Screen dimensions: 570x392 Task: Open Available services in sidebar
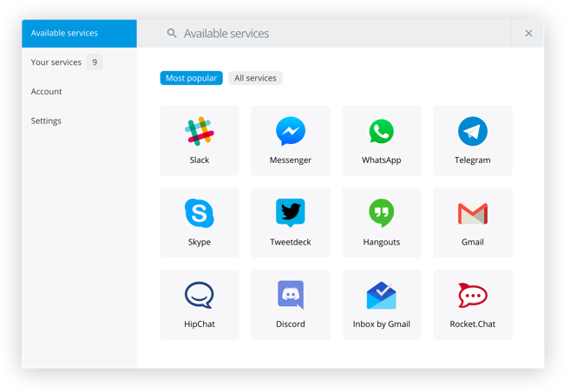[x=79, y=34]
